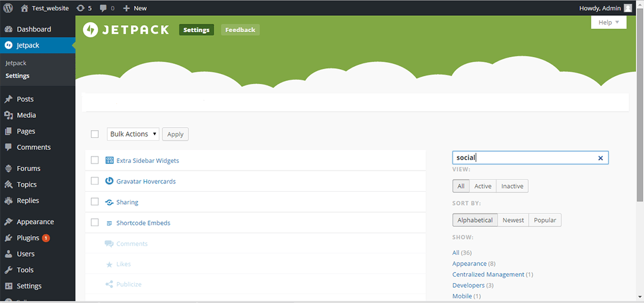
Task: Expand the Help dropdown tab
Action: point(609,22)
